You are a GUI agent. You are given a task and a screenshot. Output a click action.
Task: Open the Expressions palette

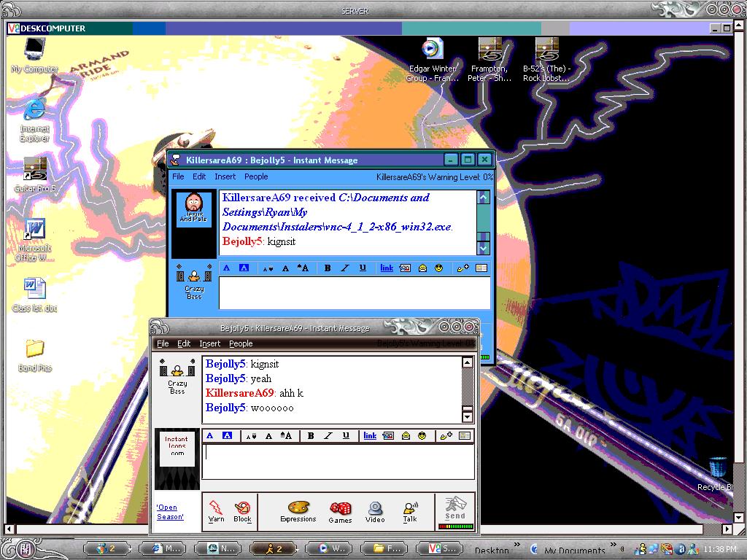coord(298,512)
